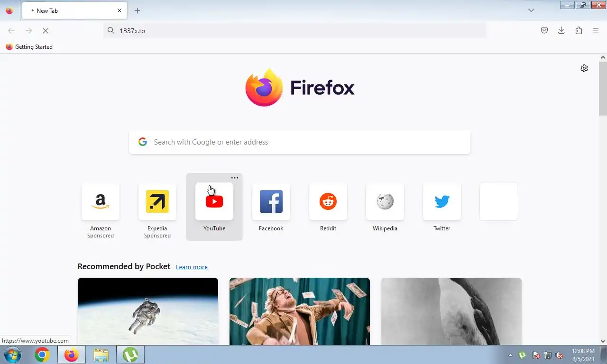Open the Save to Pocket icon
Viewport: 607px width, 364px height.
544,30
